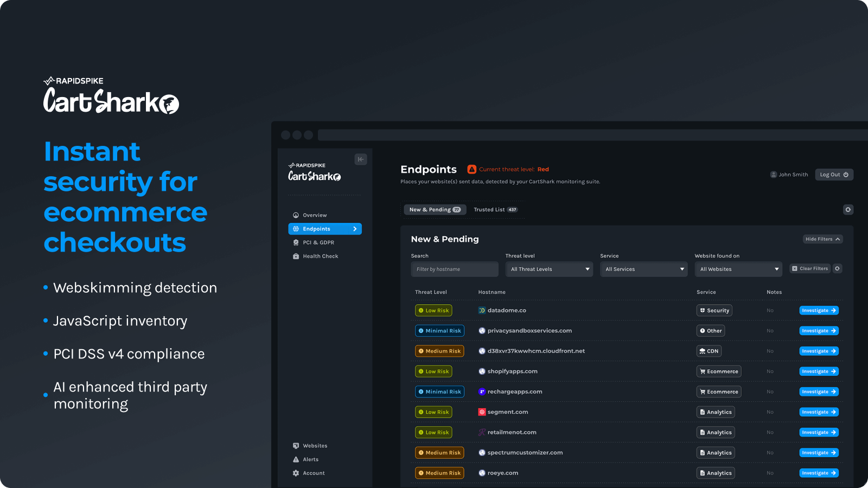This screenshot has width=868, height=488.
Task: Click the Hostname column header
Action: point(492,292)
